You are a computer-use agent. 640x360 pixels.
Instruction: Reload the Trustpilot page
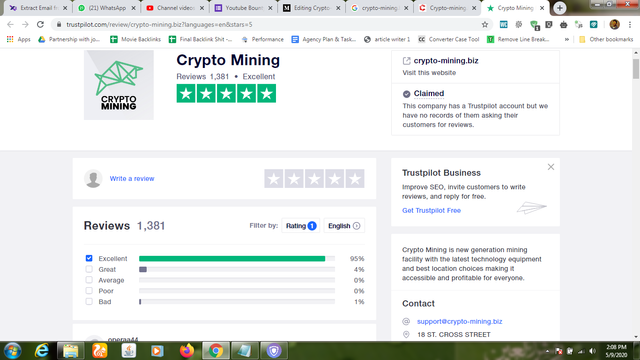tap(40, 24)
